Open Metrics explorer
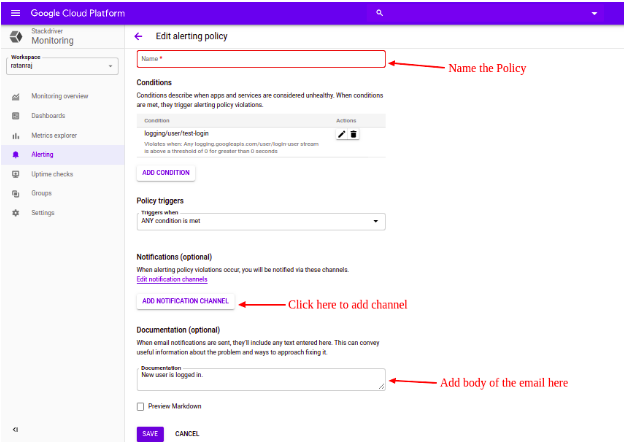The height and width of the screenshot is (447, 624). (54, 135)
